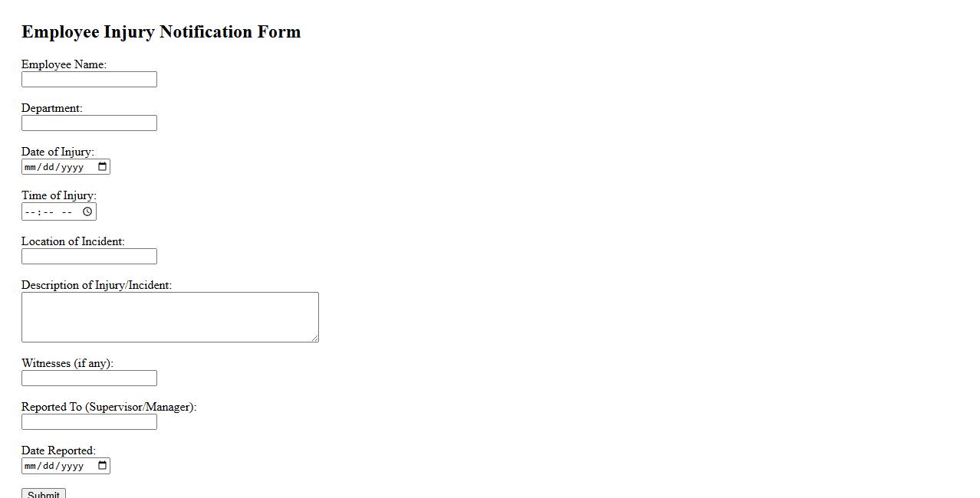Select the Location of Incident input

click(89, 257)
